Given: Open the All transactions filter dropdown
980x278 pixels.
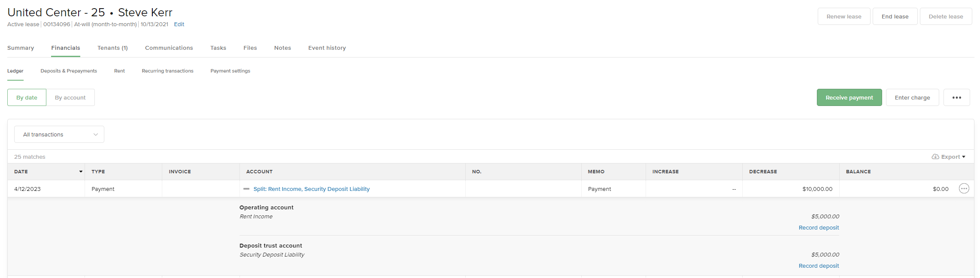Looking at the screenshot, I should click(x=59, y=134).
